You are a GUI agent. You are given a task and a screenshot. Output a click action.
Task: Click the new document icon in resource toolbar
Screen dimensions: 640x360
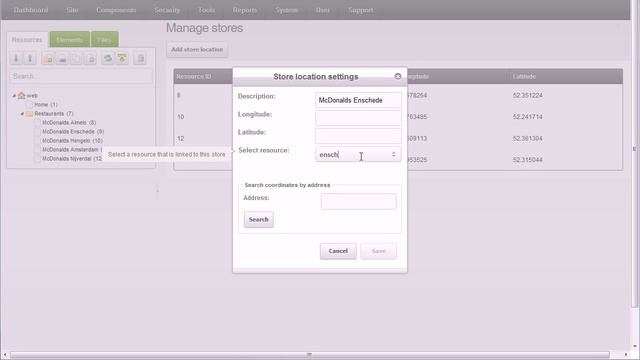pos(48,58)
